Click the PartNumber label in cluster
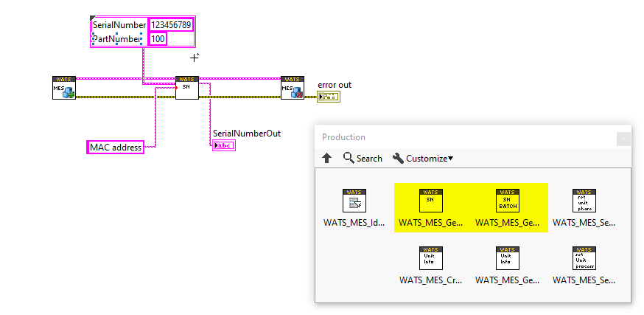The height and width of the screenshot is (315, 644). click(x=116, y=39)
